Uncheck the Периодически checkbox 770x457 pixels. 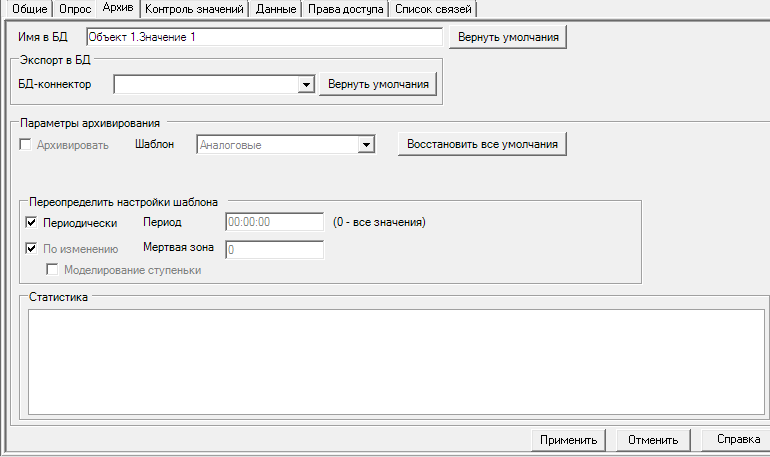[x=31, y=222]
